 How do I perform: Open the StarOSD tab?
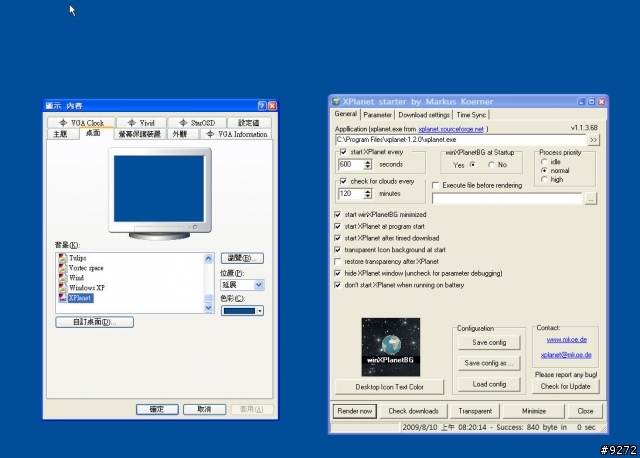coord(197,122)
